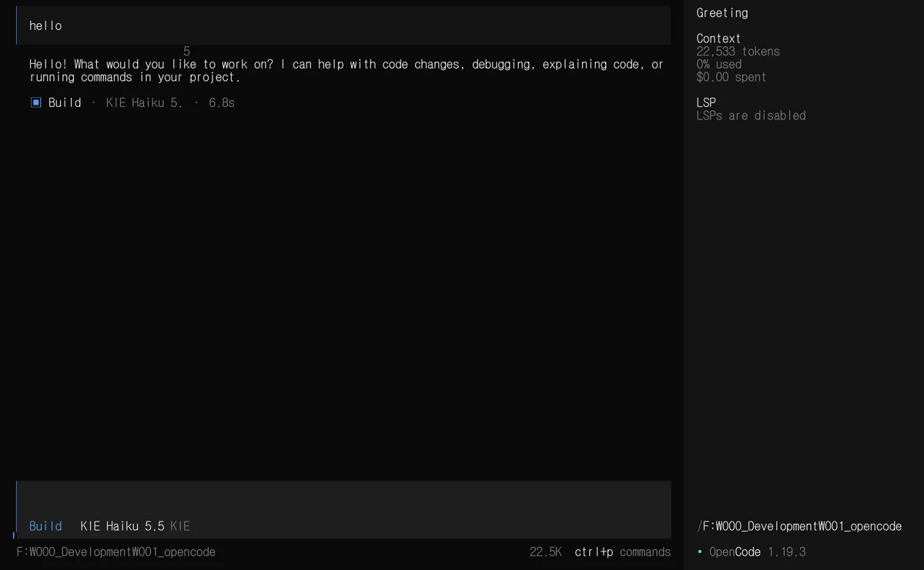Open ctrl+p commands palette hint

point(622,552)
